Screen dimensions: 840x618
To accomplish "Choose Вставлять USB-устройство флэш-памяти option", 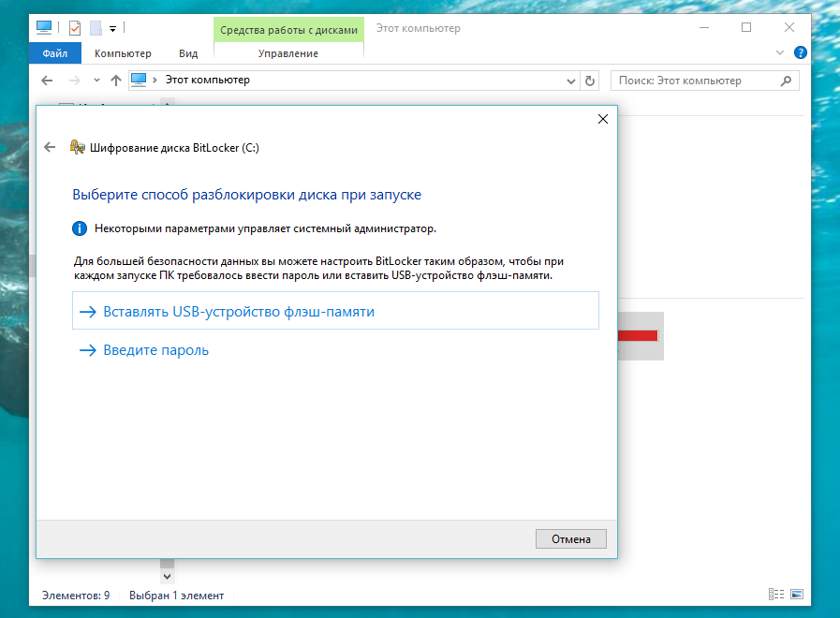I will [335, 312].
